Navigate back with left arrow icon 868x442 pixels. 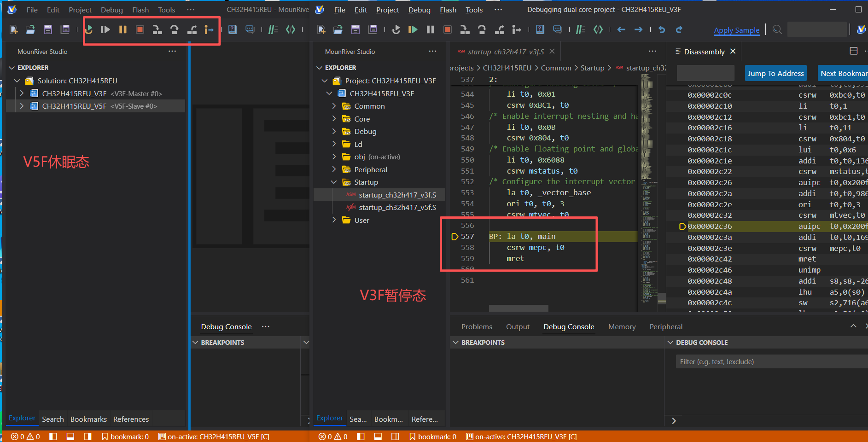[x=622, y=29]
